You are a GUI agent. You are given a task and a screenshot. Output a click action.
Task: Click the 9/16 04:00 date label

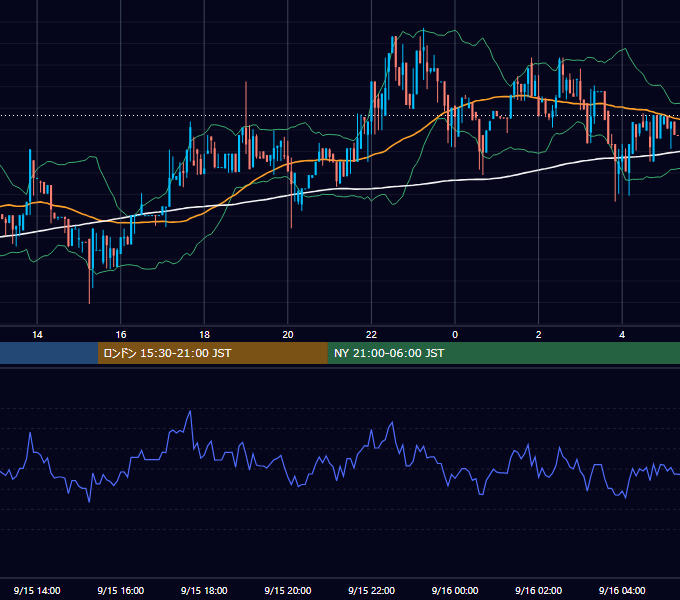pyautogui.click(x=622, y=590)
